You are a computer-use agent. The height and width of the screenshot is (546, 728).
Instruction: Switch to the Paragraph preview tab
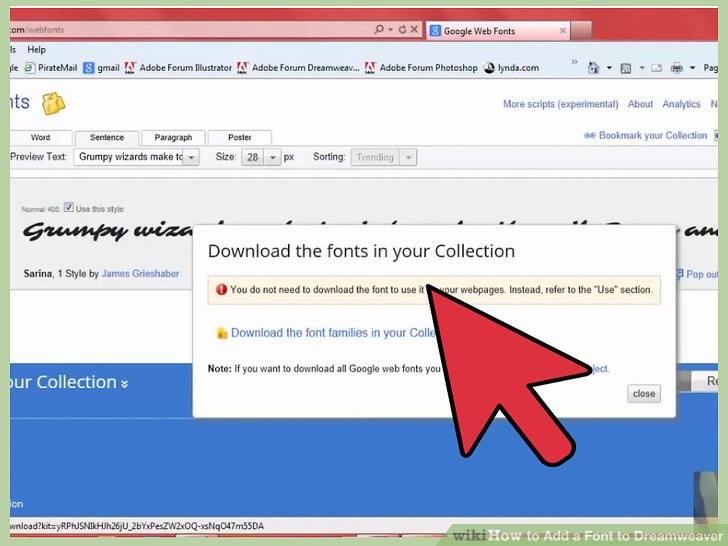pyautogui.click(x=173, y=138)
